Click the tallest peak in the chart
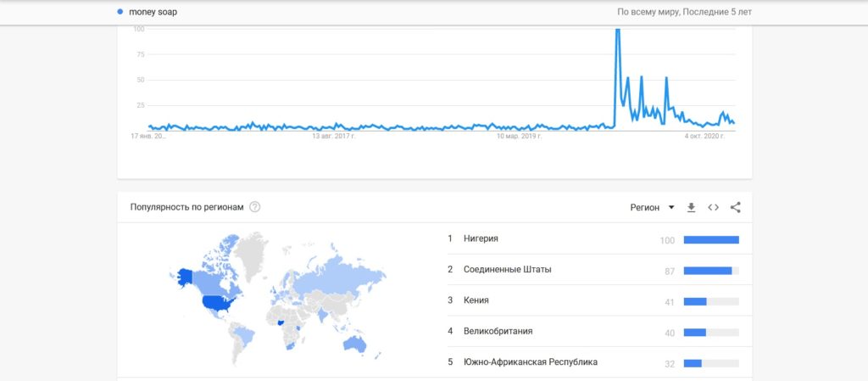This screenshot has height=381, width=868. coord(618,30)
